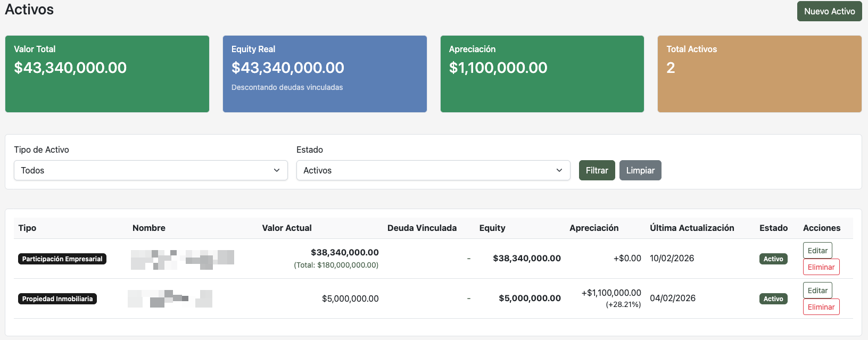The height and width of the screenshot is (340, 868).
Task: Click the blurred name of Propiedad Inmobiliaria row
Action: [170, 298]
